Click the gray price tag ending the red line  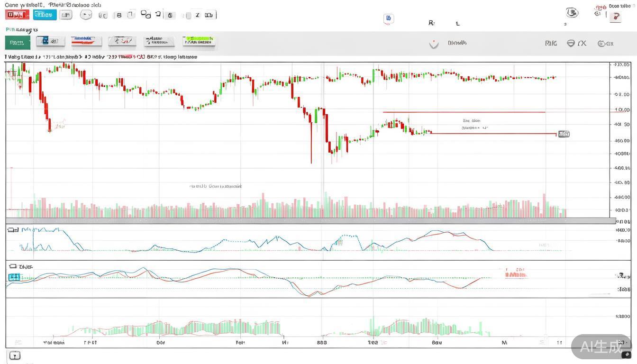coord(564,134)
